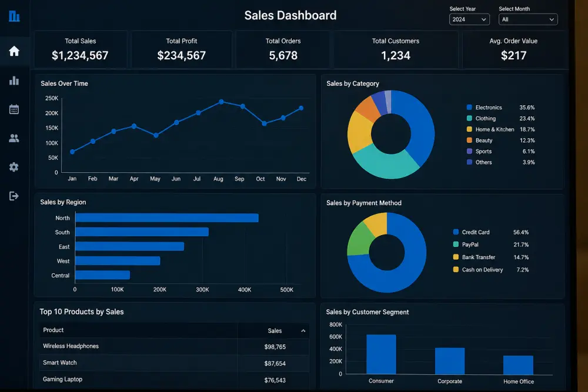Click the Consumer segment bar

pyautogui.click(x=381, y=354)
